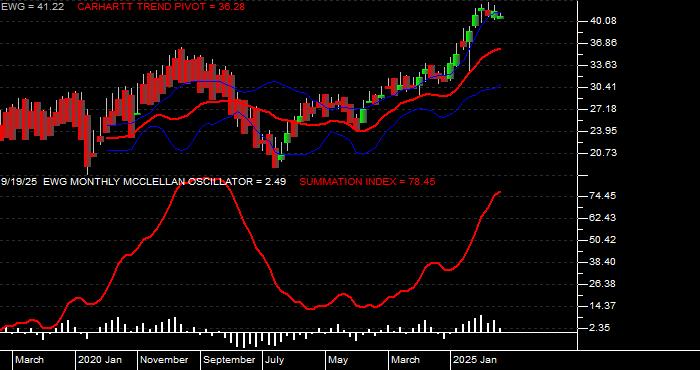Select the 62.43 summation axis value

pos(603,218)
